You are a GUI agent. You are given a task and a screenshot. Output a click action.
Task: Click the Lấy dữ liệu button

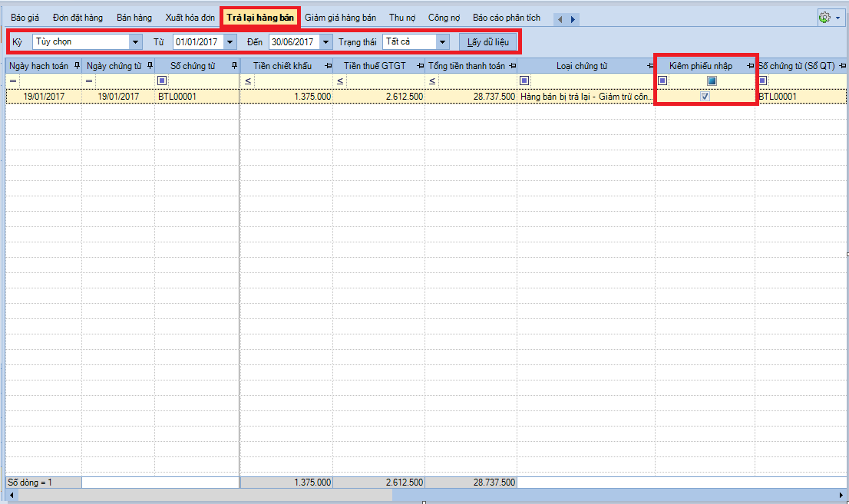point(488,41)
